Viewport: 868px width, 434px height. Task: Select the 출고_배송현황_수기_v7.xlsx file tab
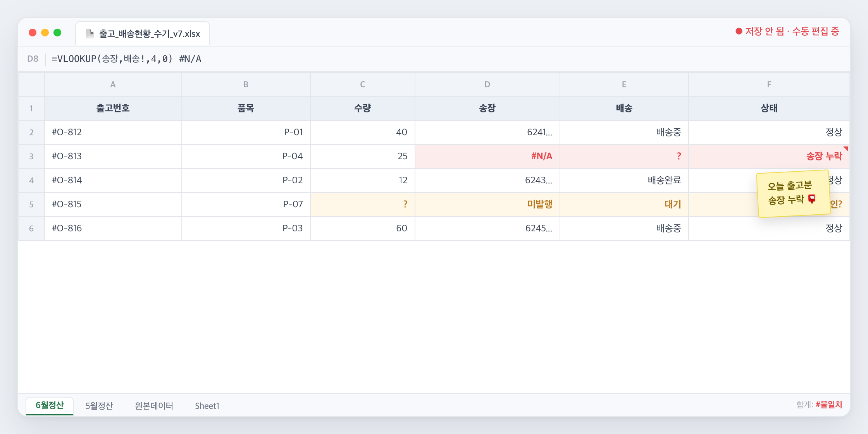(x=143, y=34)
